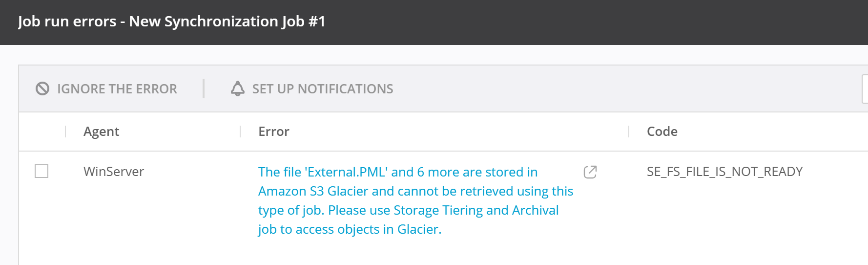Choose SET UP NOTIFICATIONS text

pos(322,89)
